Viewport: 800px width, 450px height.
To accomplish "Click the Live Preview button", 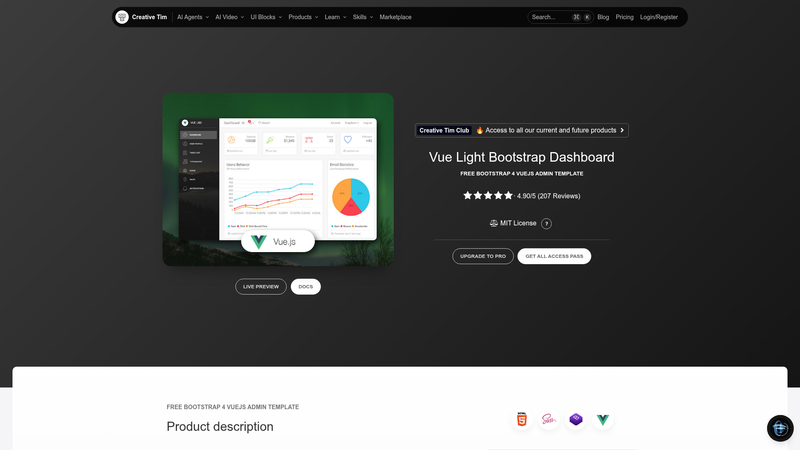I will click(261, 287).
